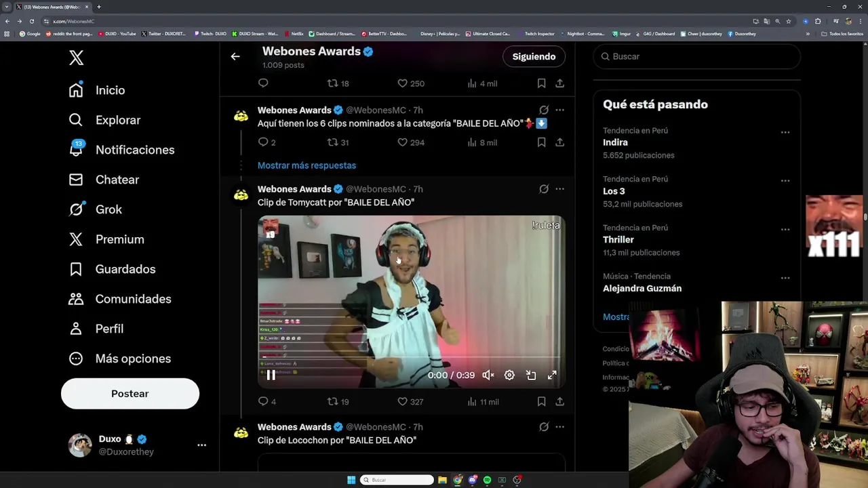
Task: Repost the post with 19 reposts
Action: tap(338, 402)
